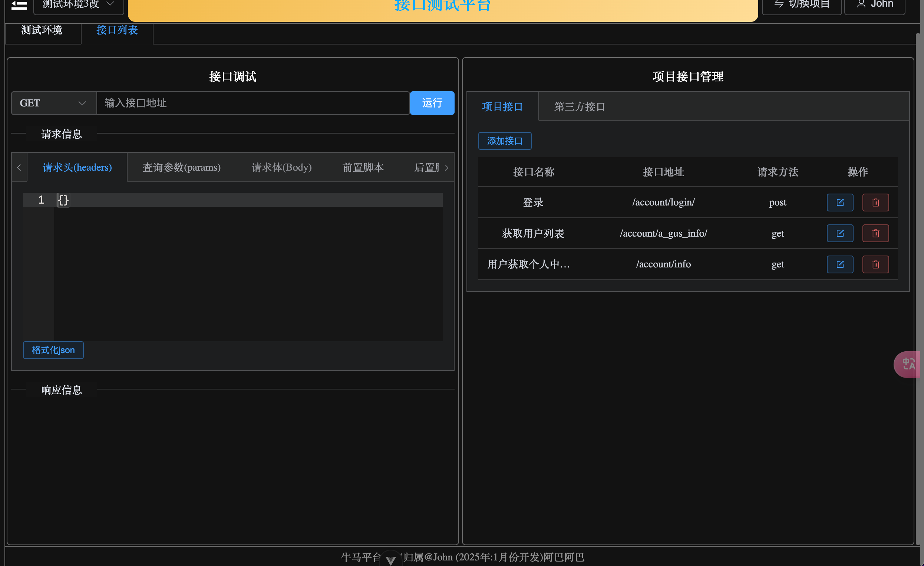
Task: Select the 请求体(Body) tab
Action: 281,167
